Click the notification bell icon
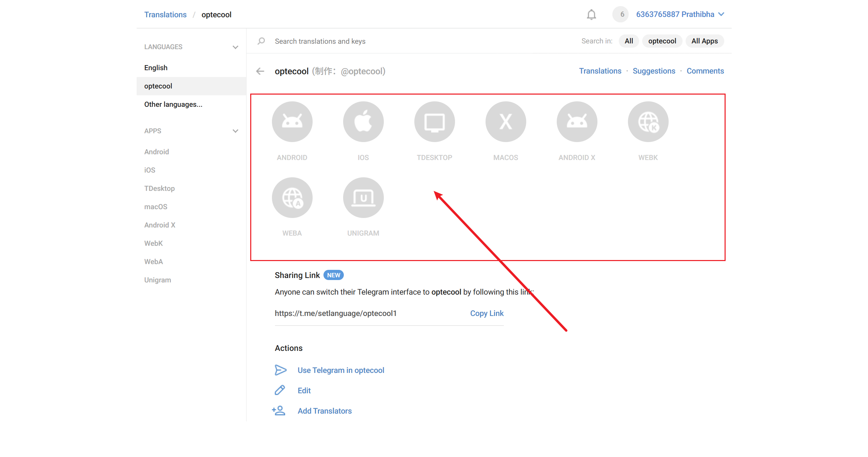The width and height of the screenshot is (868, 457). 591,15
